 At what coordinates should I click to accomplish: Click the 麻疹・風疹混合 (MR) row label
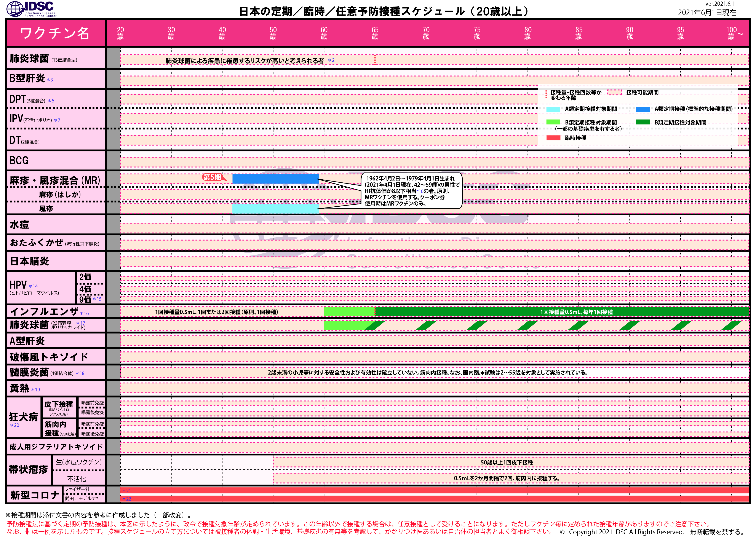[55, 180]
